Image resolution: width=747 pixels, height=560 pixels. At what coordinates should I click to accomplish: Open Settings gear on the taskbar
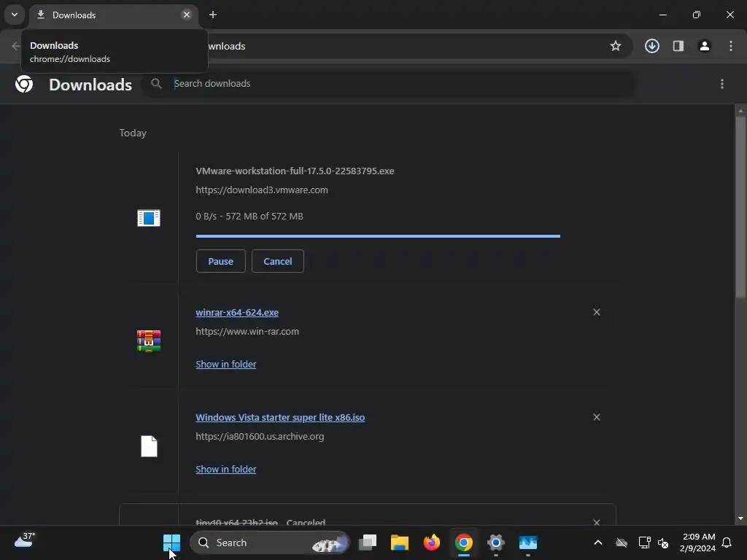[495, 542]
